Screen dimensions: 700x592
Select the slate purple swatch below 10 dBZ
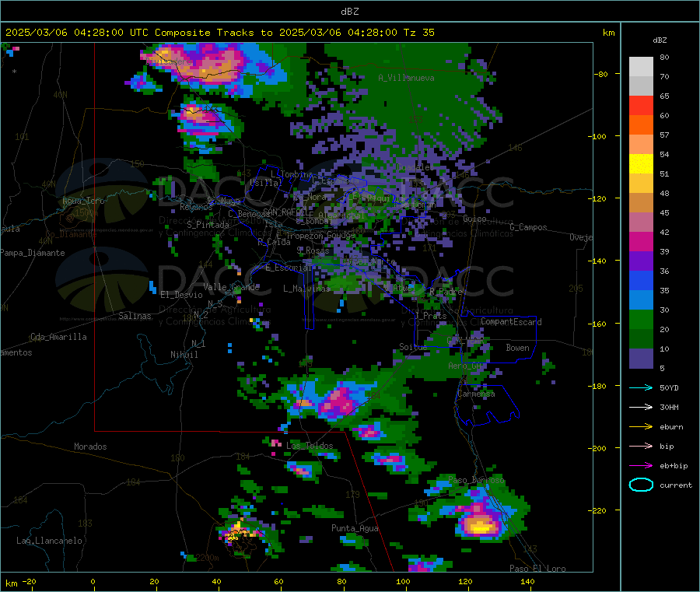pyautogui.click(x=641, y=359)
